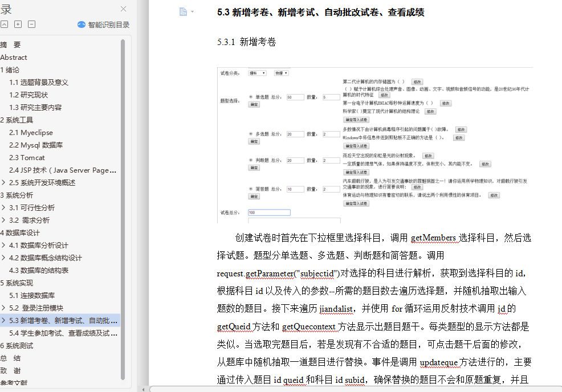Screen dimensions: 562x392
Task: Open the 总 结 outline entry
Action: click(10, 358)
